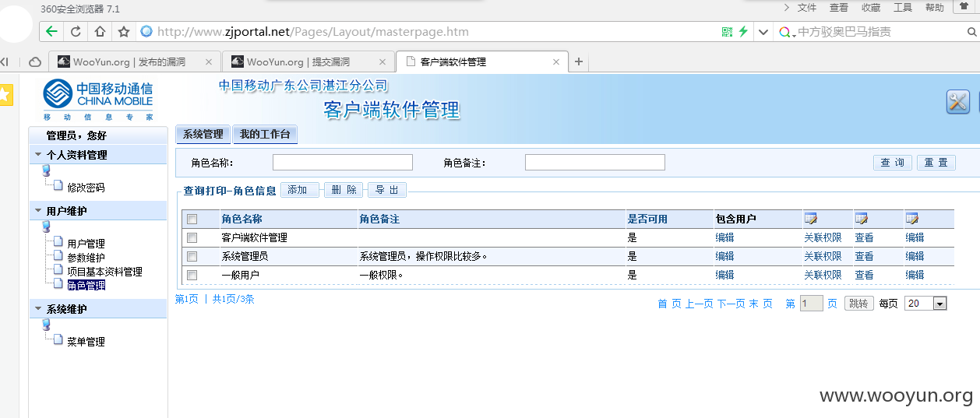Click the 导出 button
Viewport: 980px width, 418px height.
(386, 190)
